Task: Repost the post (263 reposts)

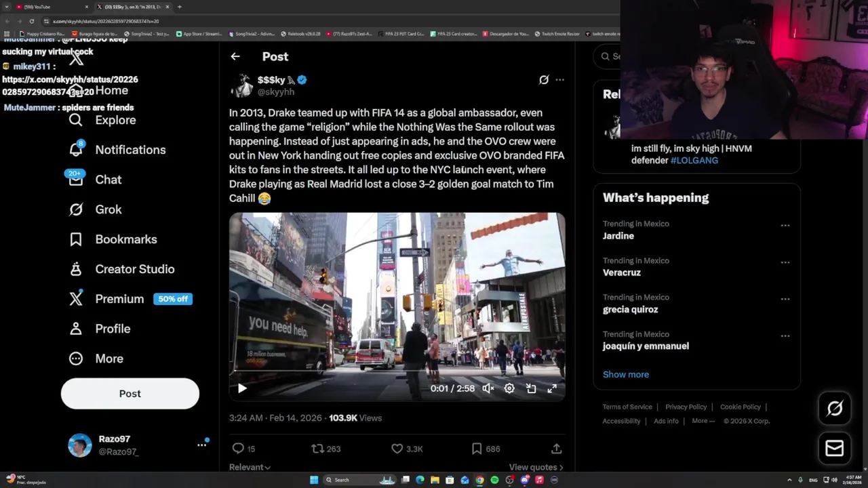Action: pyautogui.click(x=325, y=449)
